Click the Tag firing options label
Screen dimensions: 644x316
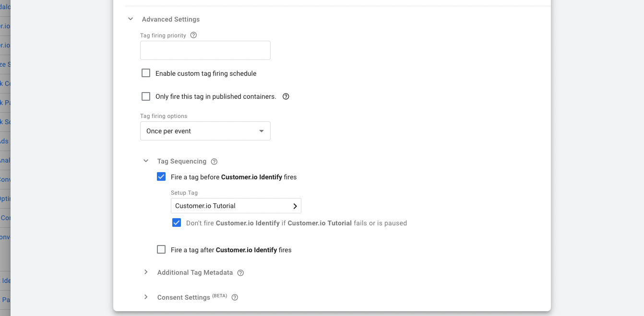[x=164, y=116]
